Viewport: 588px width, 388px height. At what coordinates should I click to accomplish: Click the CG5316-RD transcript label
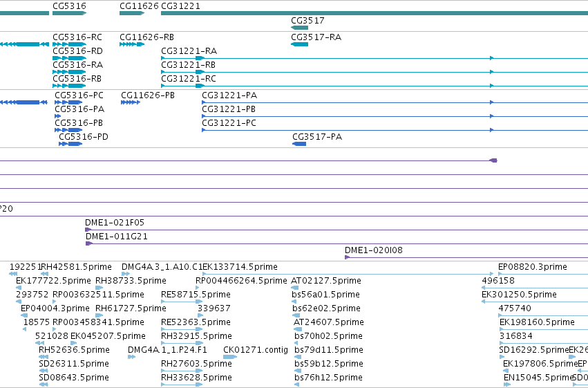coord(77,51)
